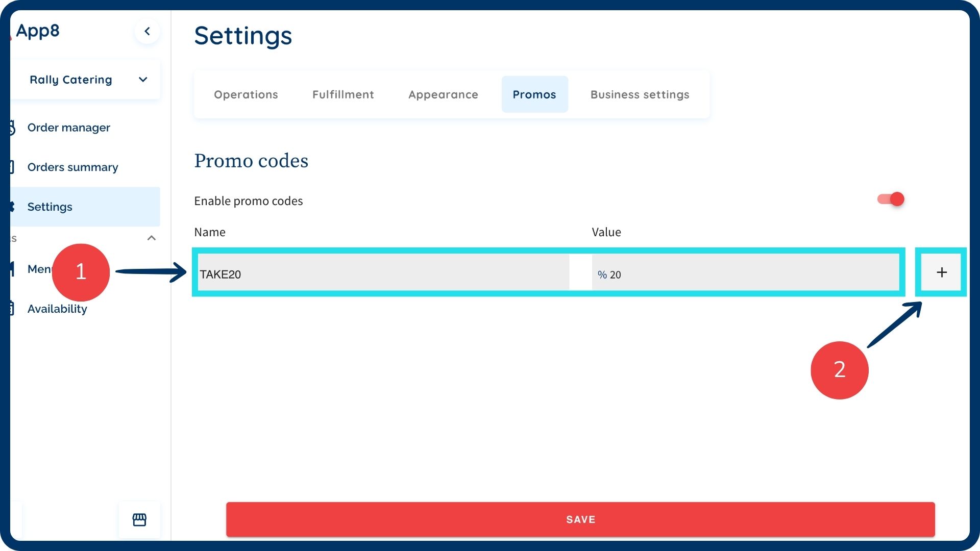Toggle the Enable promo codes switch

coord(891,199)
